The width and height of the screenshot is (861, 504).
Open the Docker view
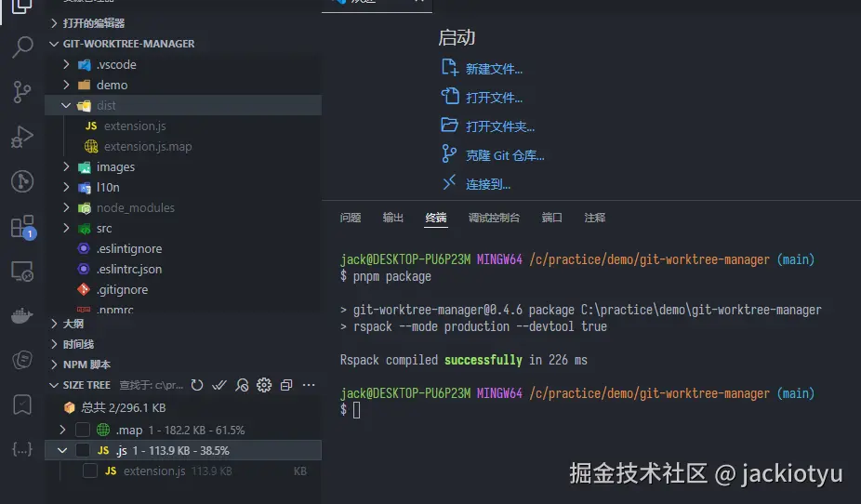pos(22,315)
